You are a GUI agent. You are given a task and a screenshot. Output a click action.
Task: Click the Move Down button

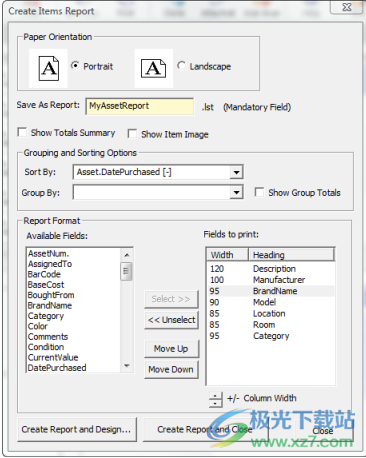(x=171, y=369)
